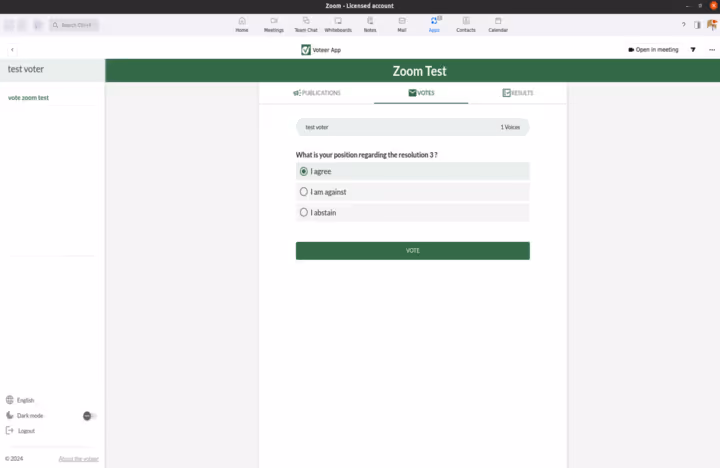Click the © 2024 footer text
The image size is (720, 468).
[x=14, y=458]
